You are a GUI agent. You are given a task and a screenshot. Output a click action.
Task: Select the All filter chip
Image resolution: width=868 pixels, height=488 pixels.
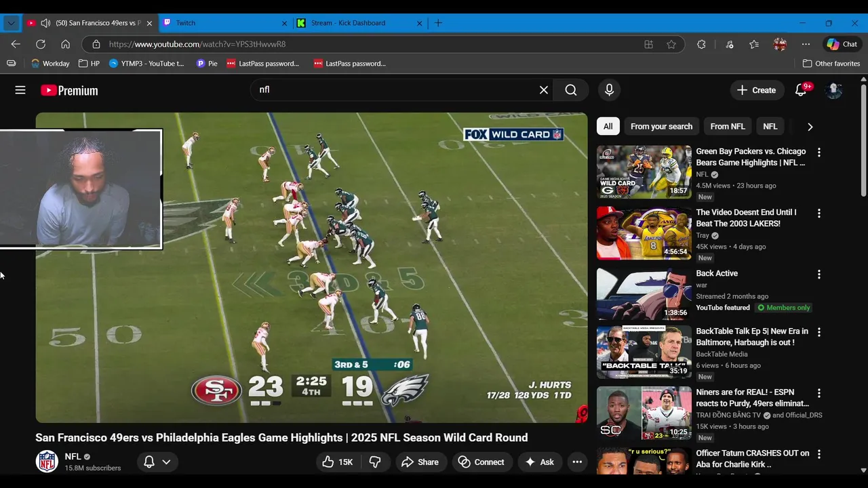pos(608,127)
